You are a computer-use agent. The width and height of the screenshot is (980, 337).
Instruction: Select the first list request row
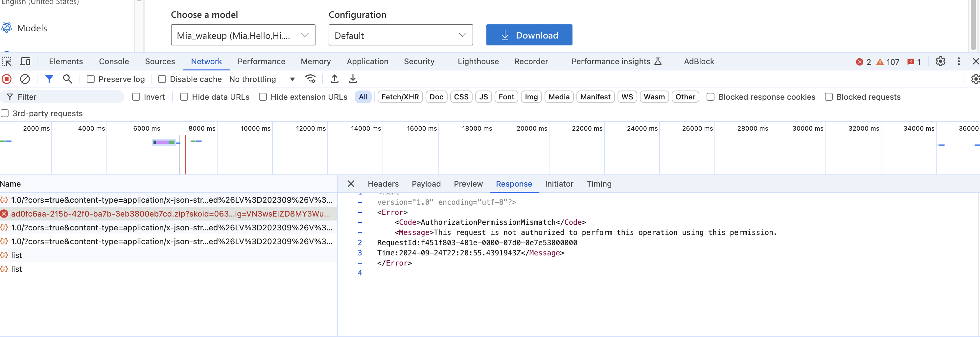(x=168, y=255)
